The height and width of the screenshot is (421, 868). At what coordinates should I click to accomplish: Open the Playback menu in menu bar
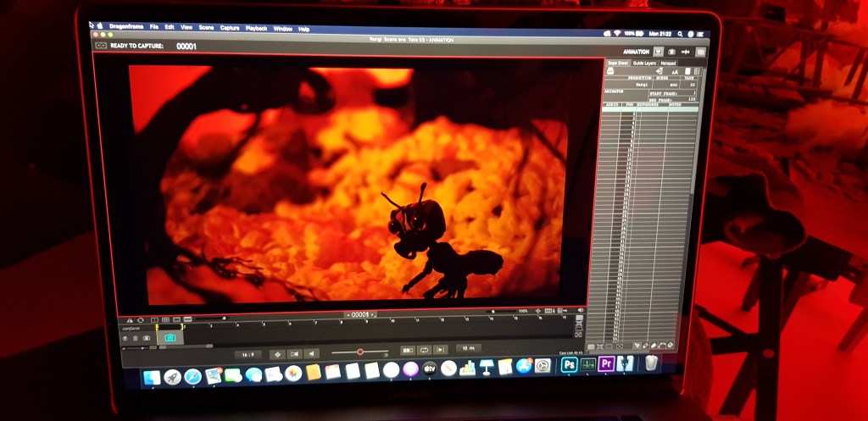coord(256,28)
